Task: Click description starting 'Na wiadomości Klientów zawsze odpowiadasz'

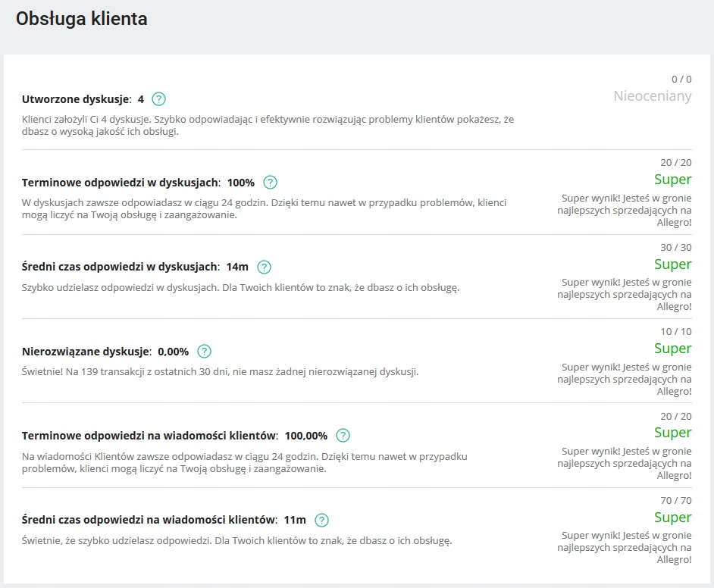Action: click(245, 462)
